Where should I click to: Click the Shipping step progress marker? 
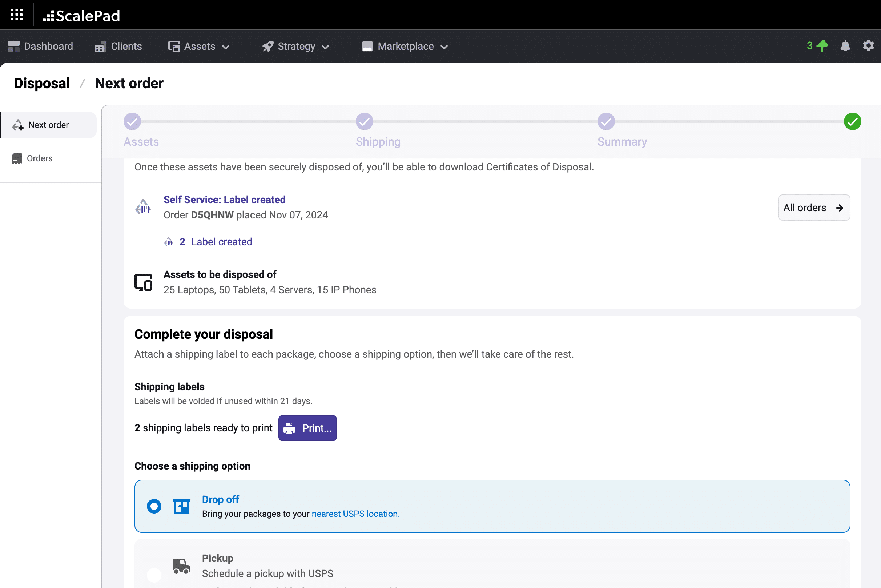click(364, 121)
